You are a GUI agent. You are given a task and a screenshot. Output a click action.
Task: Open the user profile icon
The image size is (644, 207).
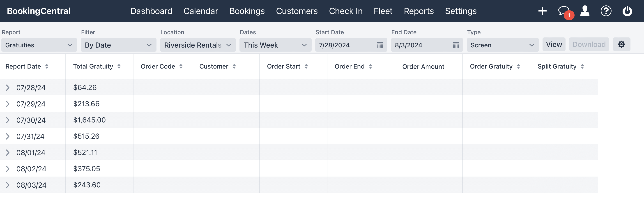click(x=585, y=11)
